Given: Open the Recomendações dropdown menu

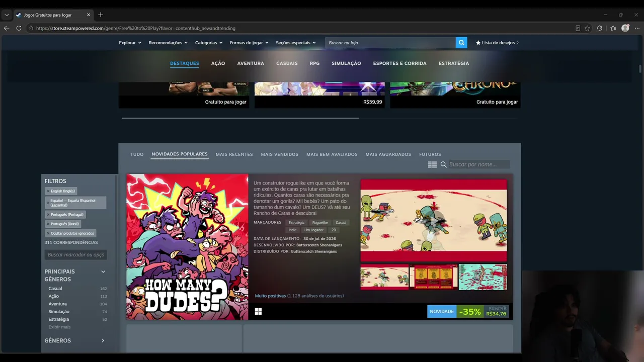Looking at the screenshot, I should (x=168, y=43).
